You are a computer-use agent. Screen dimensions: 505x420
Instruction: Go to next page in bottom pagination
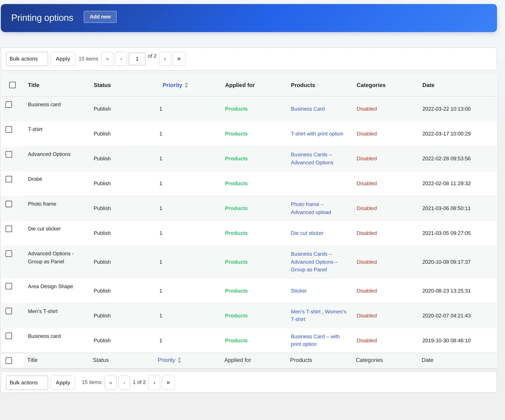click(154, 383)
